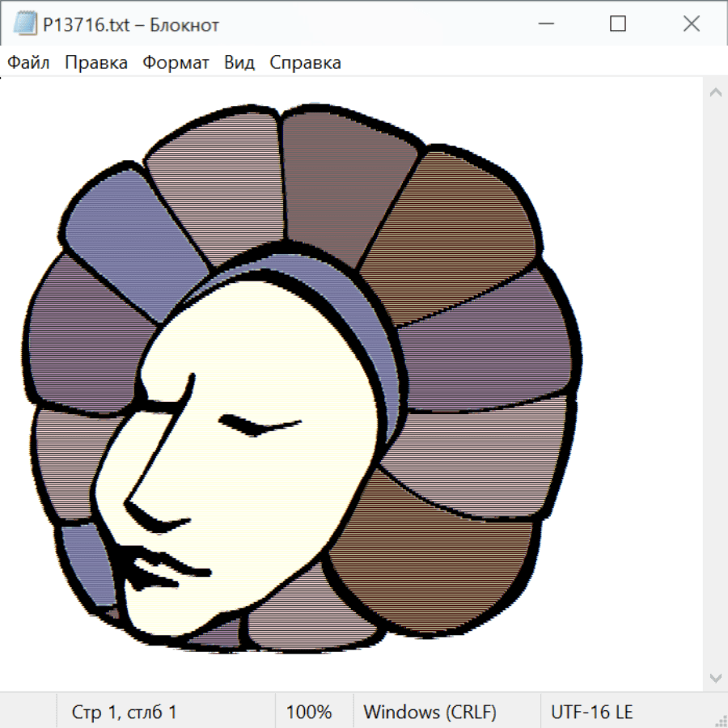Maximize the Блокнот window

click(618, 24)
